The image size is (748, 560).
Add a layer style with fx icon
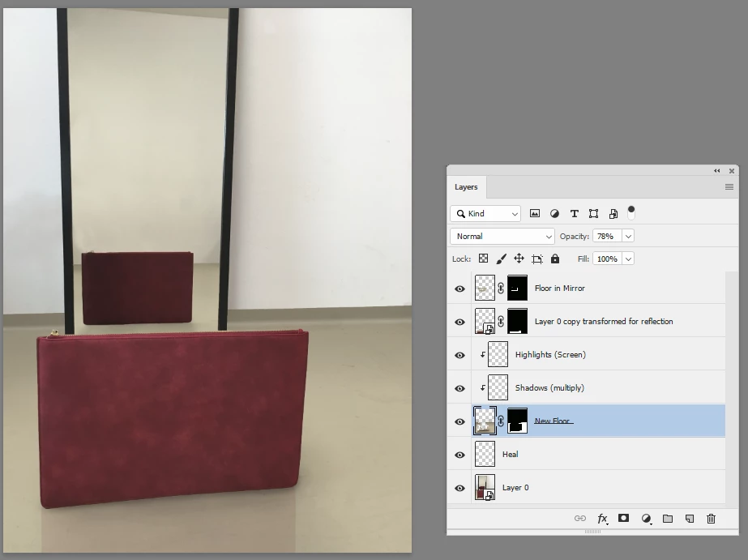[602, 519]
